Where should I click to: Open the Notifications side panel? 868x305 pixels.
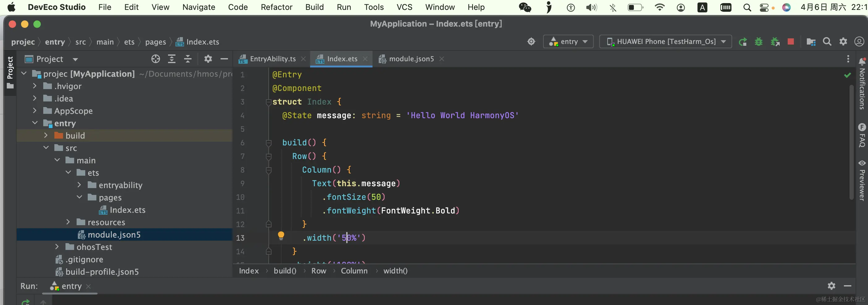point(862,84)
